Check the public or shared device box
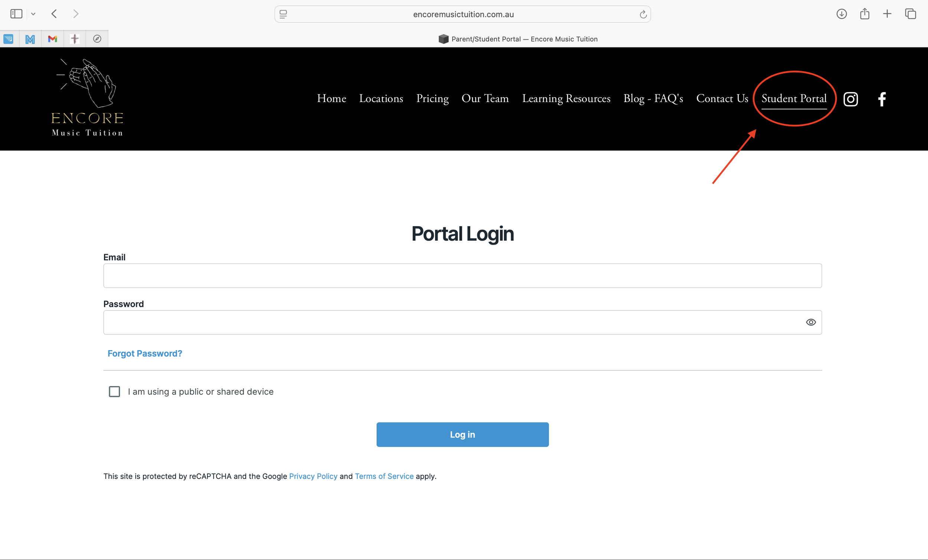928x560 pixels. tap(114, 391)
